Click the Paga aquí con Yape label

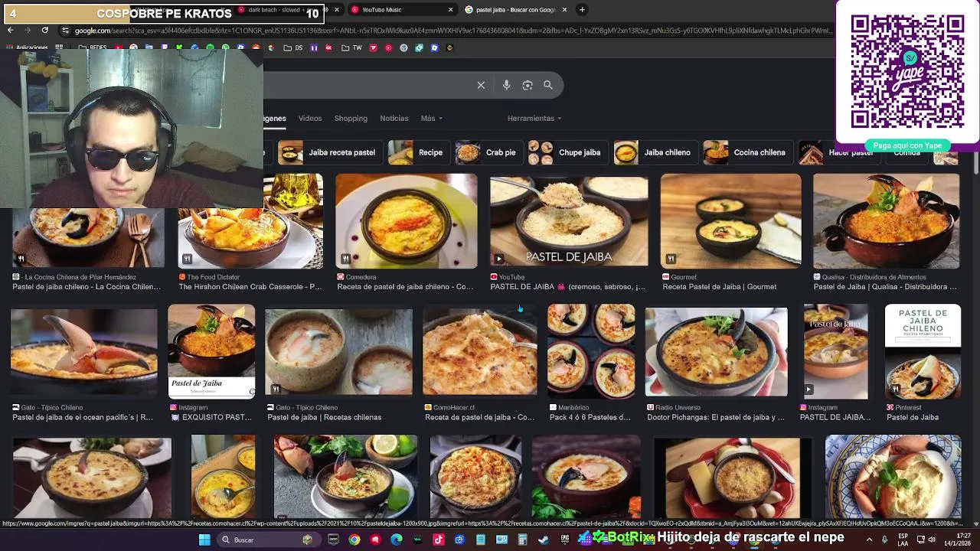coord(907,145)
